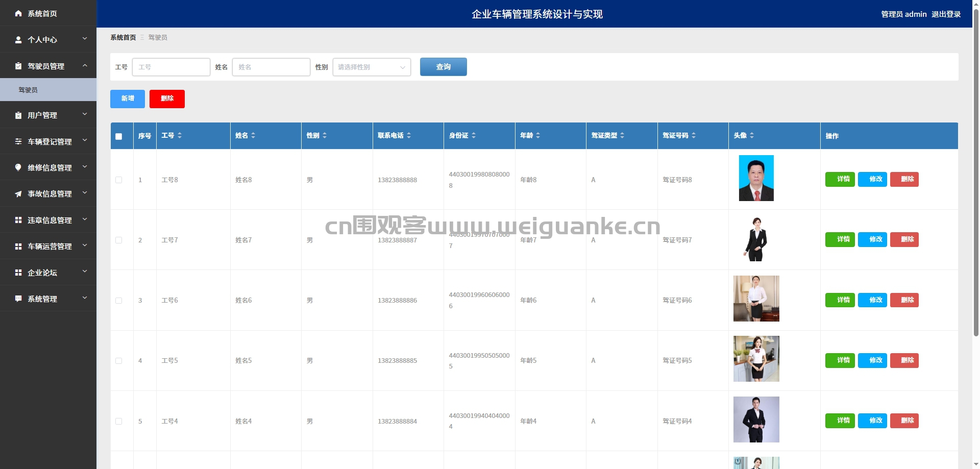Screen dimensions: 980x469
Task: Expand the 车辆运营管理 menu chevron
Action: (85, 245)
